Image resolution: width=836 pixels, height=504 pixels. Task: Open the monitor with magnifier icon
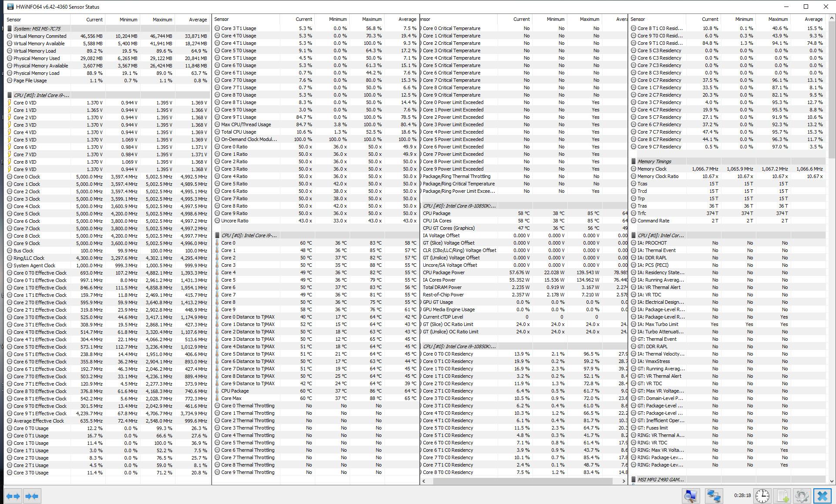click(691, 496)
